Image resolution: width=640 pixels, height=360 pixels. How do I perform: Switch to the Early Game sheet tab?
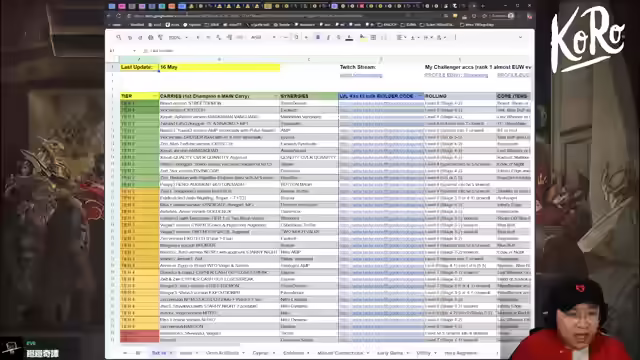coord(390,353)
